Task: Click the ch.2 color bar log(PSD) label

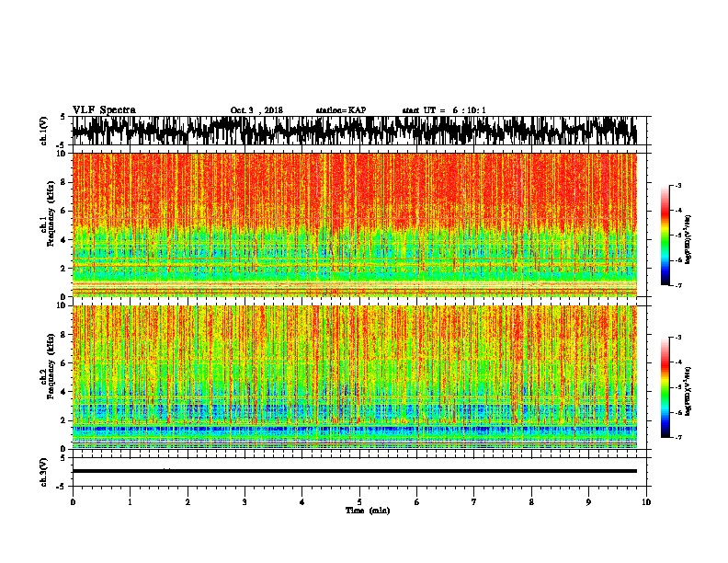Action: [688, 390]
